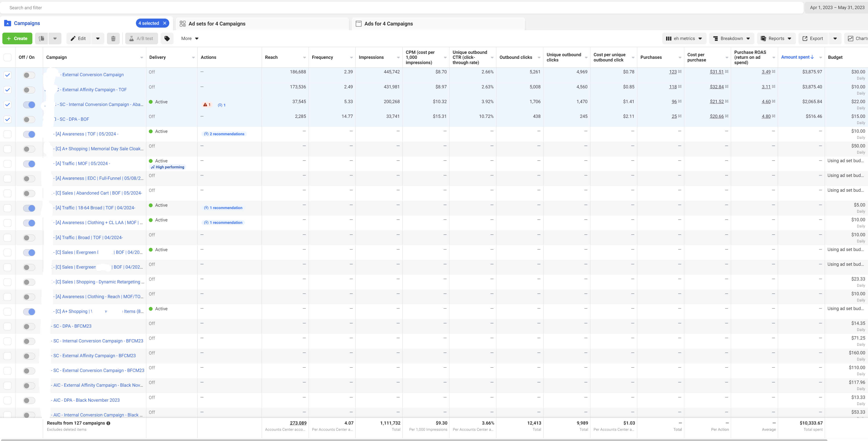Click the Ad sets grid icon
Screen dimensions: 868x441
pos(183,24)
